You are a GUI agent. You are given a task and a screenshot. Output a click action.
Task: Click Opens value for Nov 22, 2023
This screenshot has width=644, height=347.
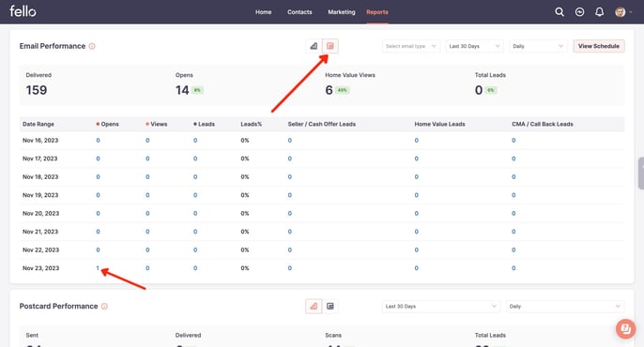point(98,249)
